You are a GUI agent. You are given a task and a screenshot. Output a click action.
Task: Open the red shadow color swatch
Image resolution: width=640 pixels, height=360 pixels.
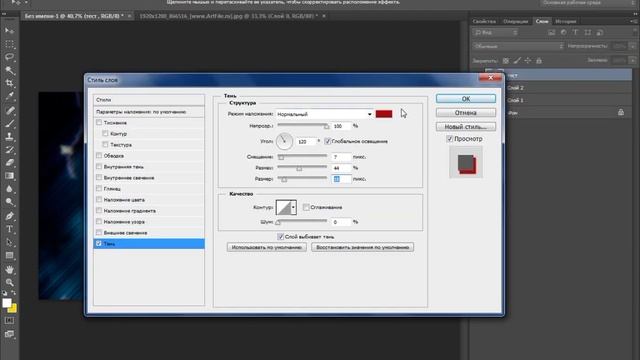[384, 114]
